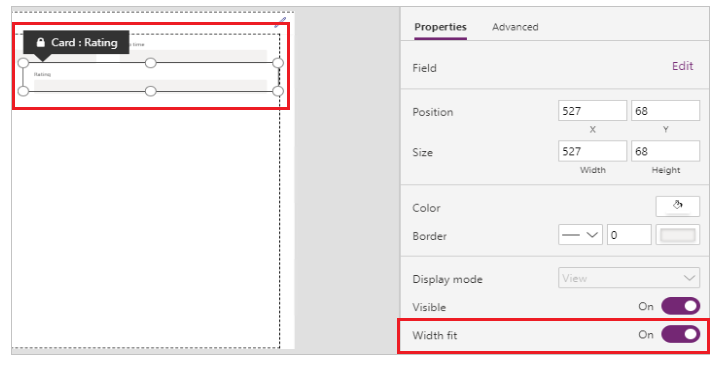721x367 pixels.
Task: Click the pencil edit icon above the form
Action: click(280, 22)
